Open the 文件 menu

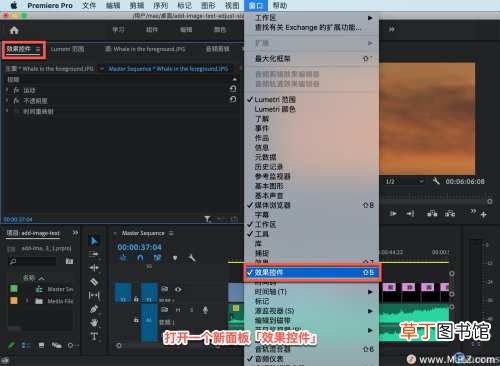coord(89,5)
